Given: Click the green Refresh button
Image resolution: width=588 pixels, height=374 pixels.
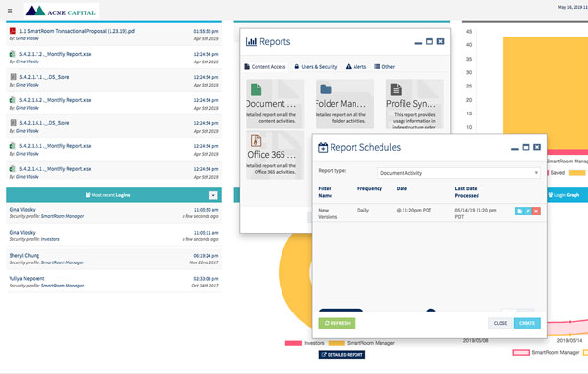Looking at the screenshot, I should pos(337,323).
